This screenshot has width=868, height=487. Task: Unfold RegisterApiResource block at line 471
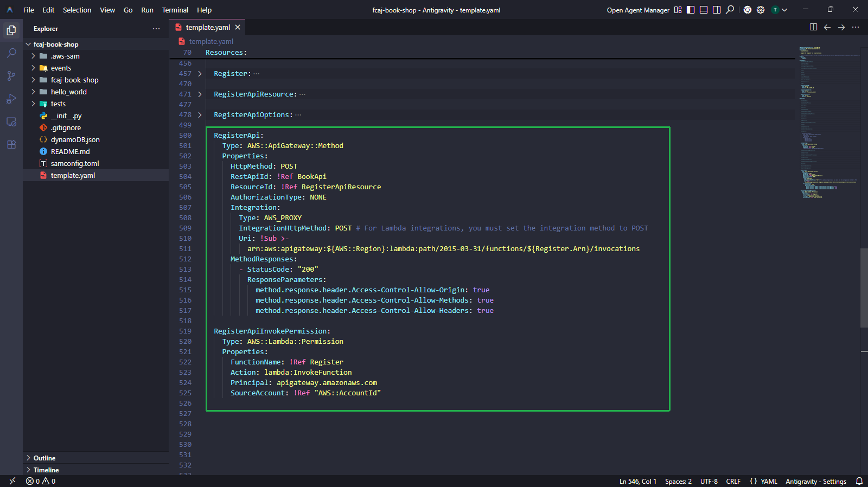point(200,94)
